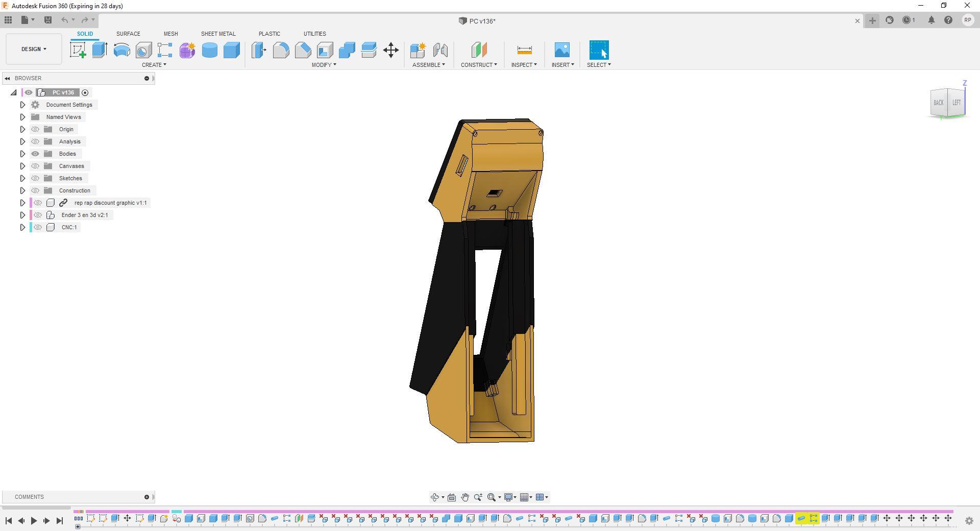The image size is (980, 531).
Task: Click the Pan hand tool
Action: 465,497
